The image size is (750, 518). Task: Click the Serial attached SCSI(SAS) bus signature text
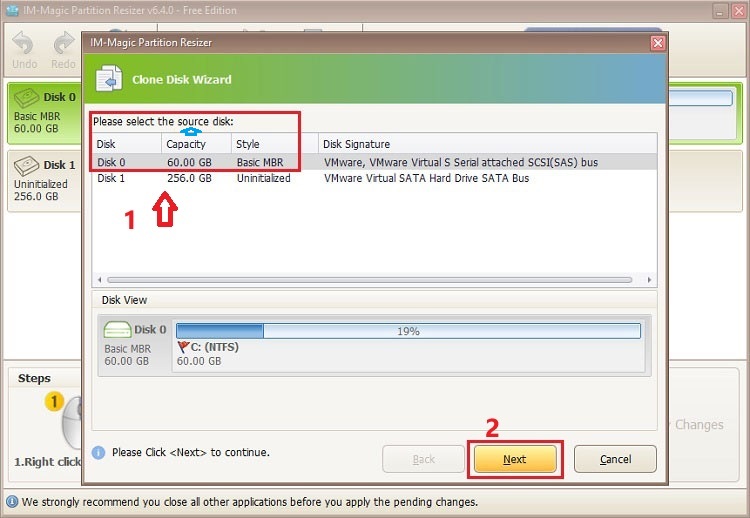[x=526, y=162]
